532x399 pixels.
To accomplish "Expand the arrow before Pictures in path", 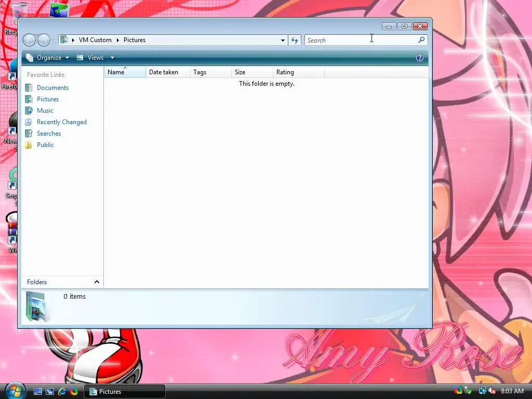I will [118, 40].
